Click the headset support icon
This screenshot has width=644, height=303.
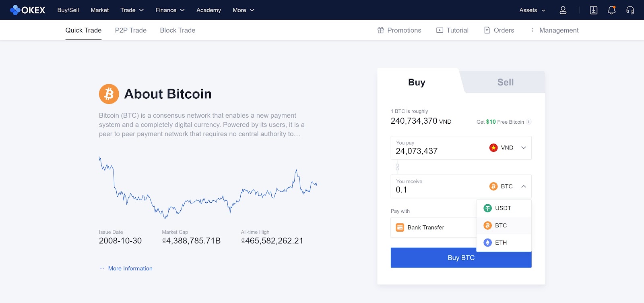coord(630,10)
